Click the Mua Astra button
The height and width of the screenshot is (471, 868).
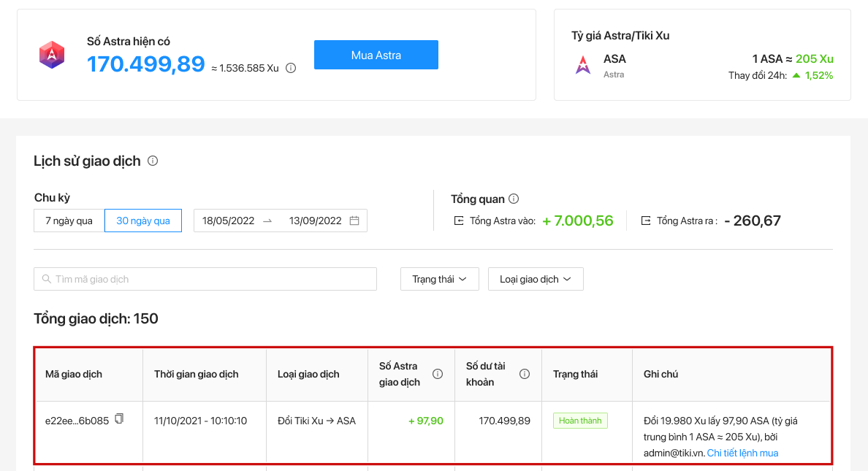[376, 55]
